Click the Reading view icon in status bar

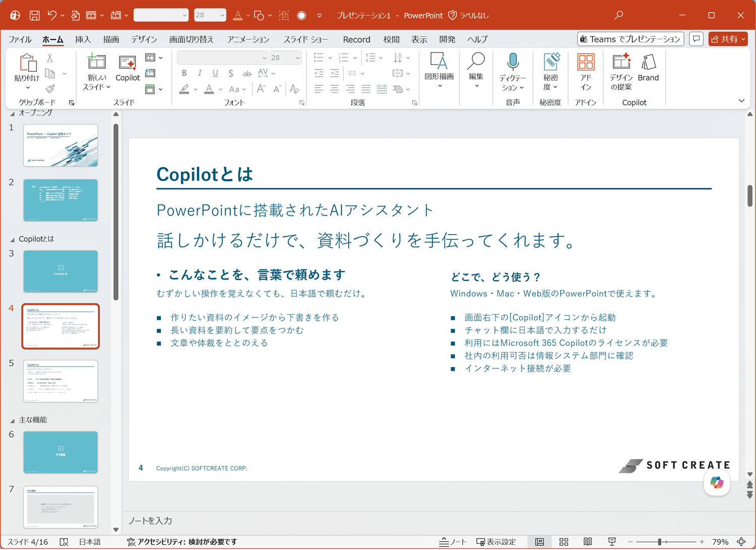pos(588,542)
